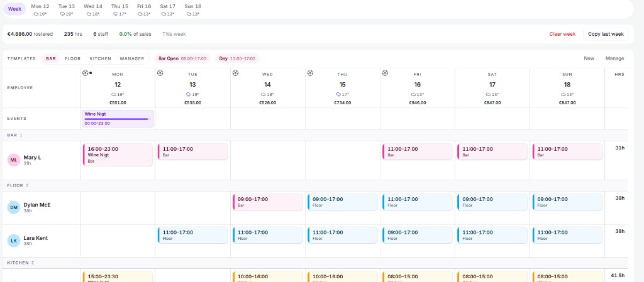
Task: Select the FLOOR templates filter
Action: [x=73, y=58]
